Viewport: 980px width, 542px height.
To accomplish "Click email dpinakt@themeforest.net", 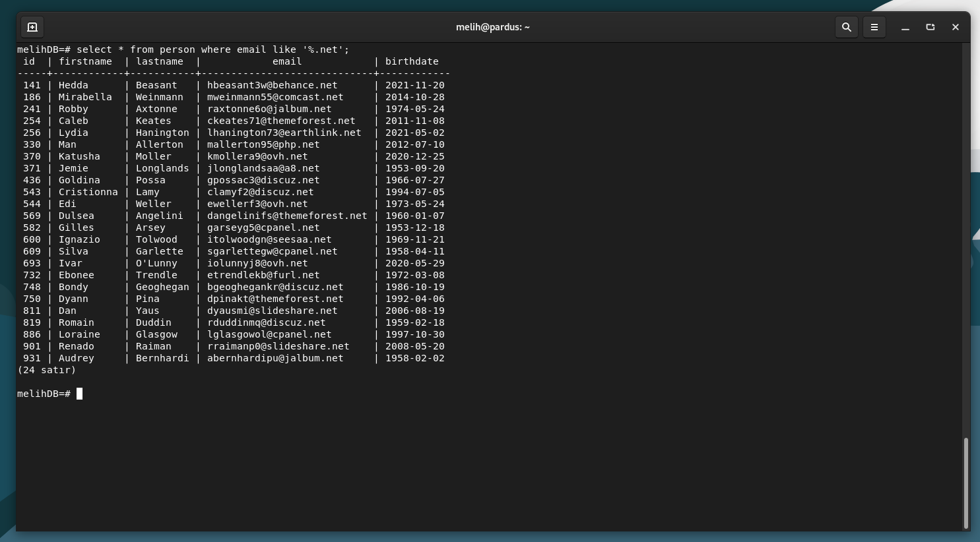I will 275,299.
